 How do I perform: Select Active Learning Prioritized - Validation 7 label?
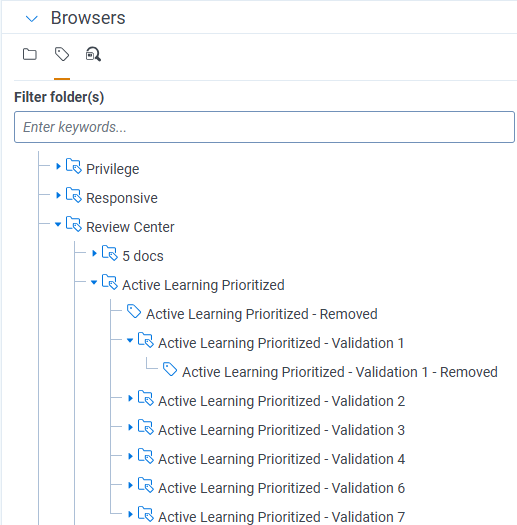[282, 517]
